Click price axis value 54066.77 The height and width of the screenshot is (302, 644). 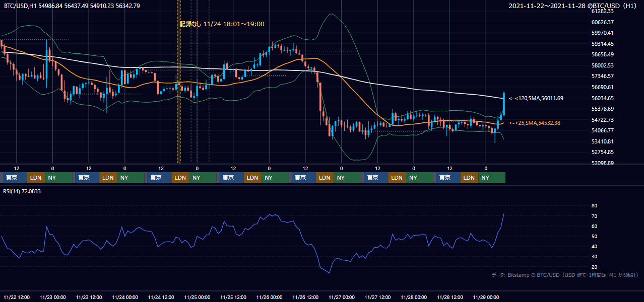tap(602, 130)
